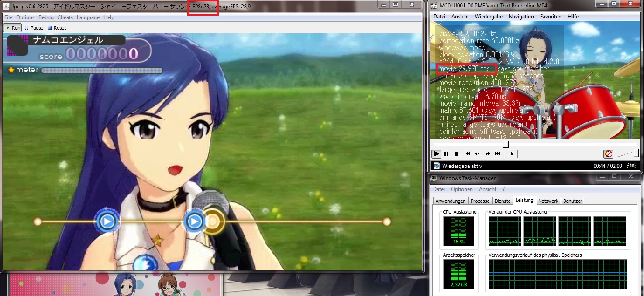Screen dimensions: 644x296
Task: Pause the Jpcsp emulator
Action: [34, 28]
